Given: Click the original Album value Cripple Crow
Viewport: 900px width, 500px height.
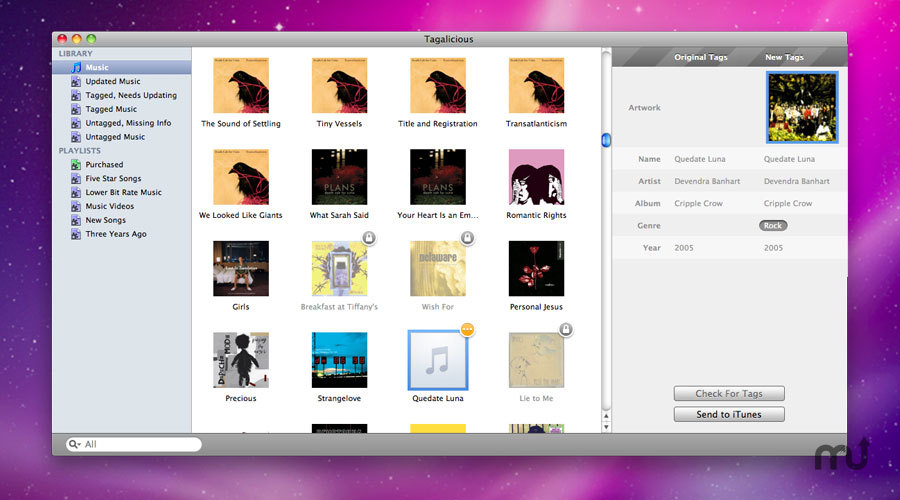Looking at the screenshot, I should click(699, 203).
